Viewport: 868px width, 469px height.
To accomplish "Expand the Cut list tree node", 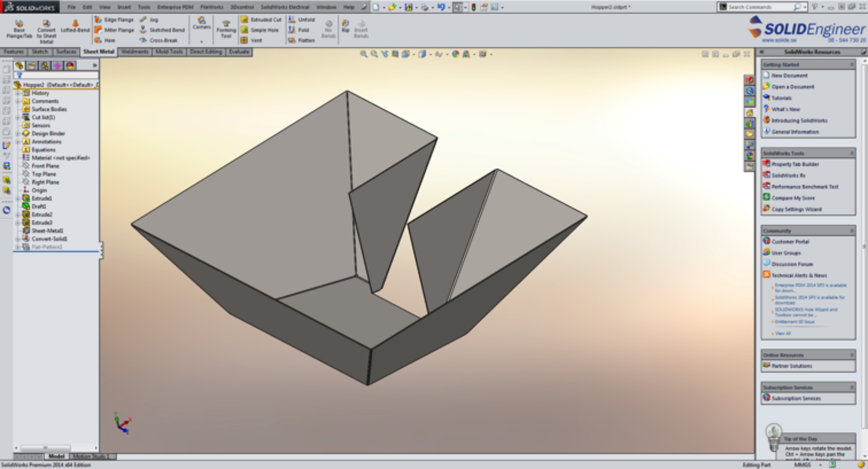I will coord(18,118).
